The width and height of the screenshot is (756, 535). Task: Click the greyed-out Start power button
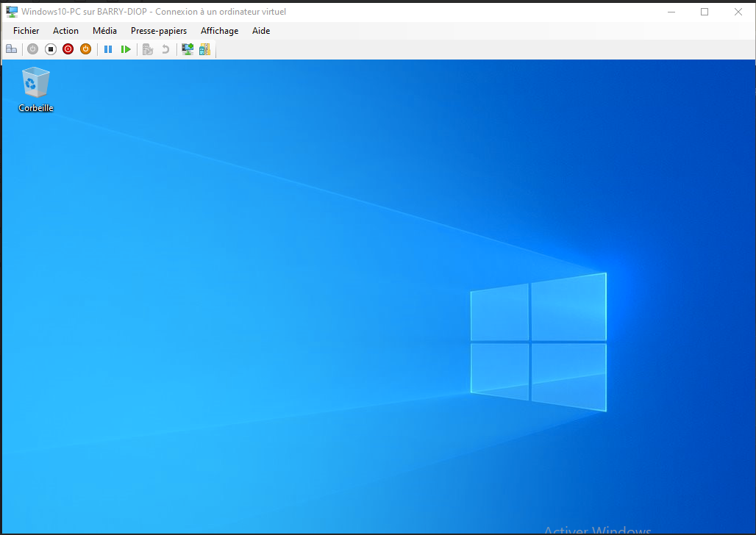tap(33, 49)
